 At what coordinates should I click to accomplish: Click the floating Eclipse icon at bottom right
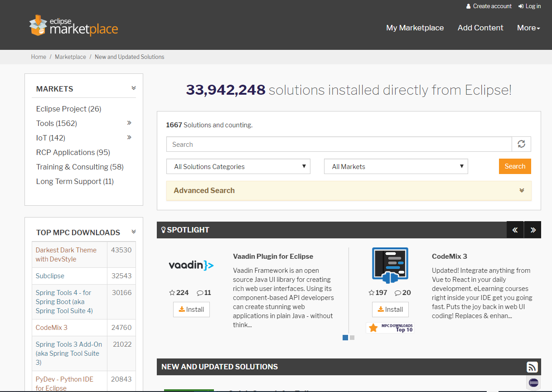533,382
